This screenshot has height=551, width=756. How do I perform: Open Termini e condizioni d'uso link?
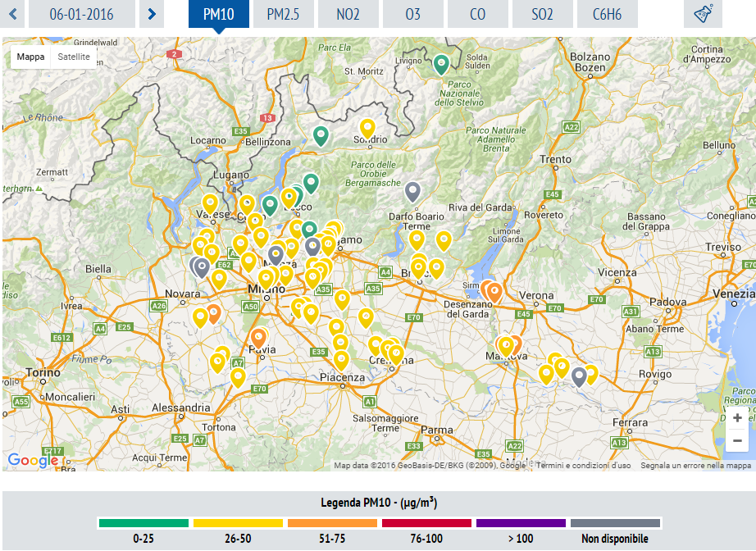click(x=583, y=466)
